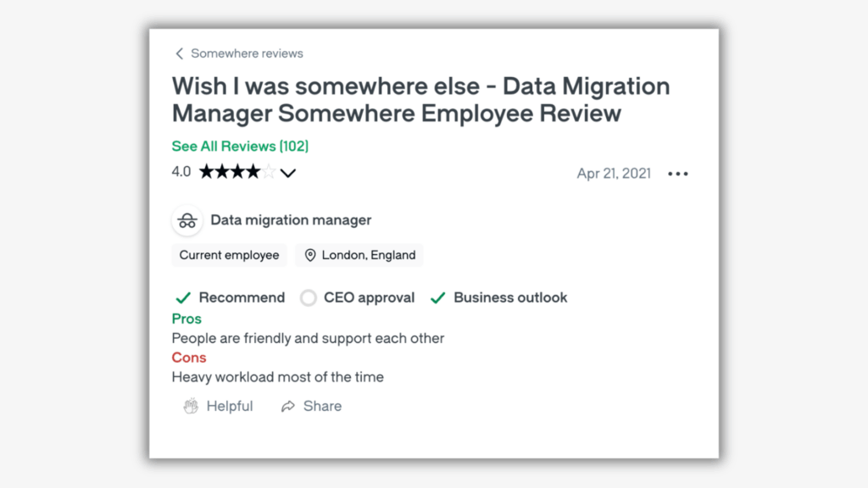
Task: Open the three-dot options menu
Action: click(677, 173)
